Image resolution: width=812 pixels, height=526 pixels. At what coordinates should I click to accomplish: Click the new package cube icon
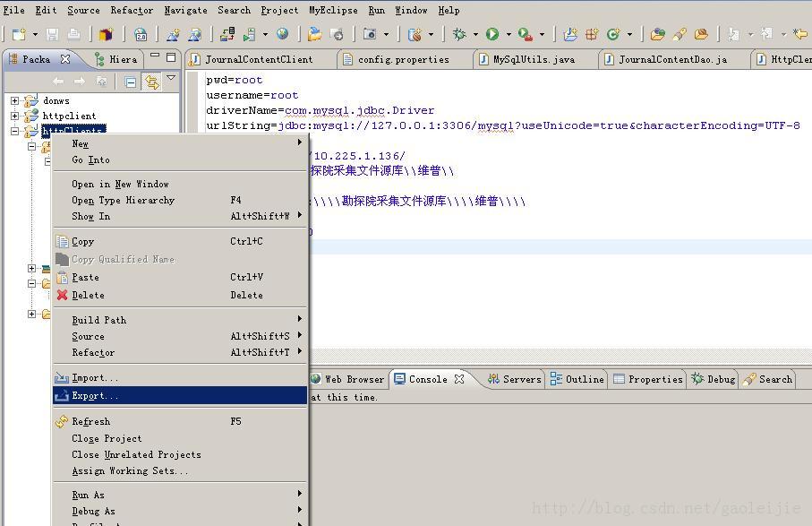coord(107,34)
